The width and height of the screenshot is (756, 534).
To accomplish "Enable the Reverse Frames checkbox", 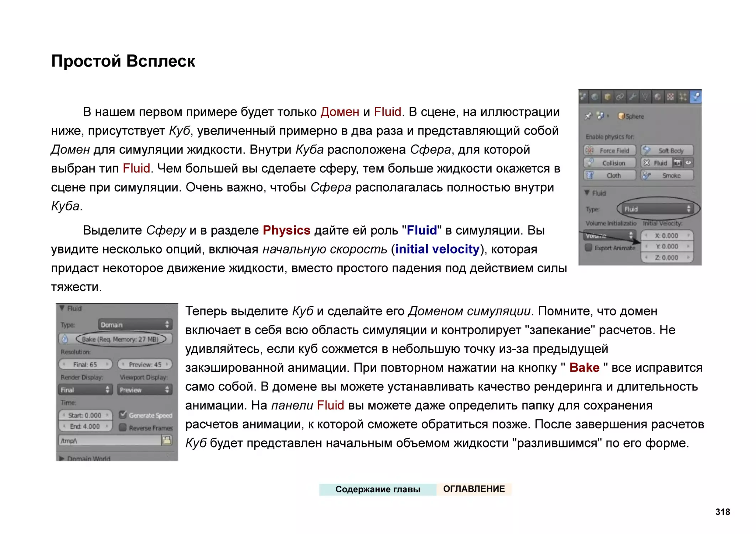I will (x=123, y=427).
